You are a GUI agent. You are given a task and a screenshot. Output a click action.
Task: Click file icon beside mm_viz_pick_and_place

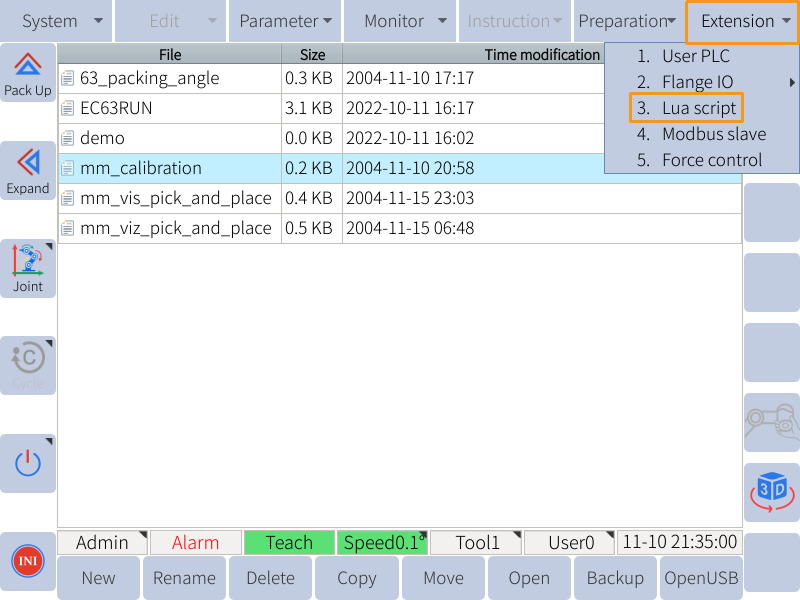(67, 228)
